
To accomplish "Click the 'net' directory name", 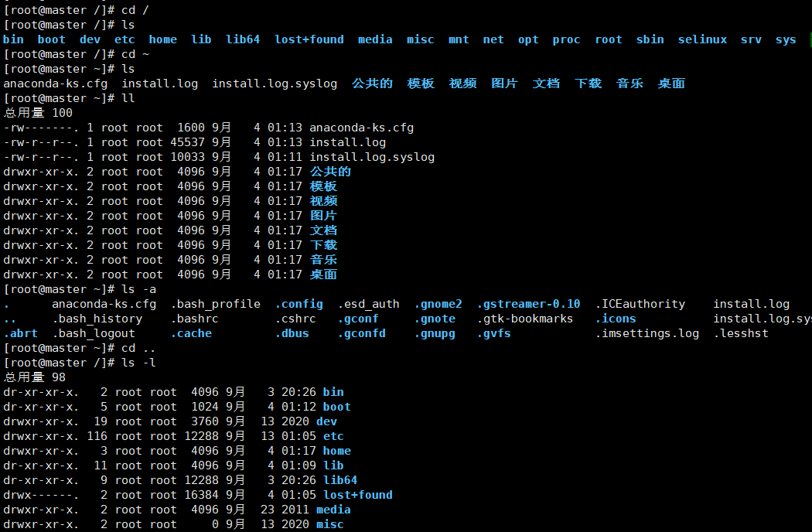I will (x=493, y=39).
